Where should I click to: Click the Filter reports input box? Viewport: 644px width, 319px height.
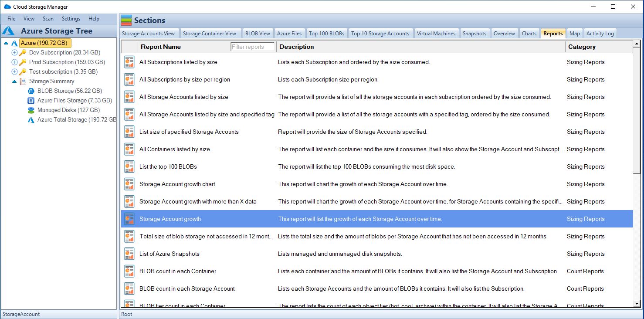tap(253, 47)
